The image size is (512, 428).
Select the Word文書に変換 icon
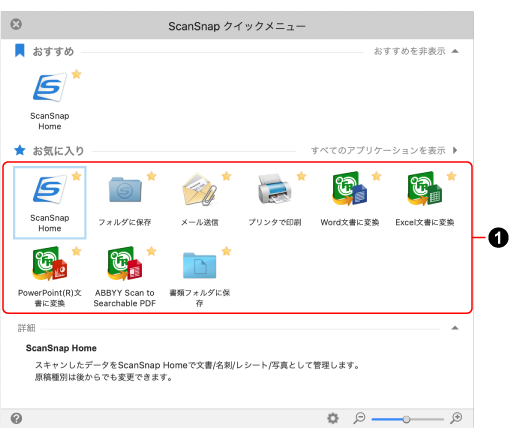click(x=350, y=188)
